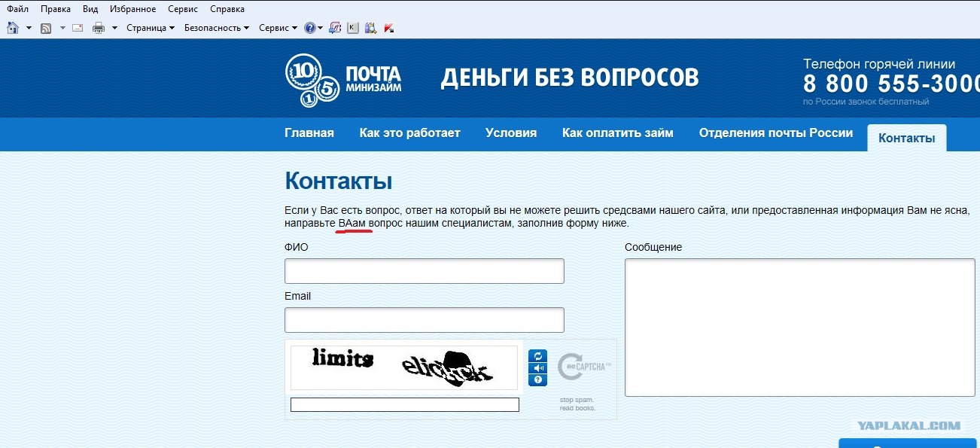Click into the Email input field
980x448 pixels.
[x=425, y=319]
